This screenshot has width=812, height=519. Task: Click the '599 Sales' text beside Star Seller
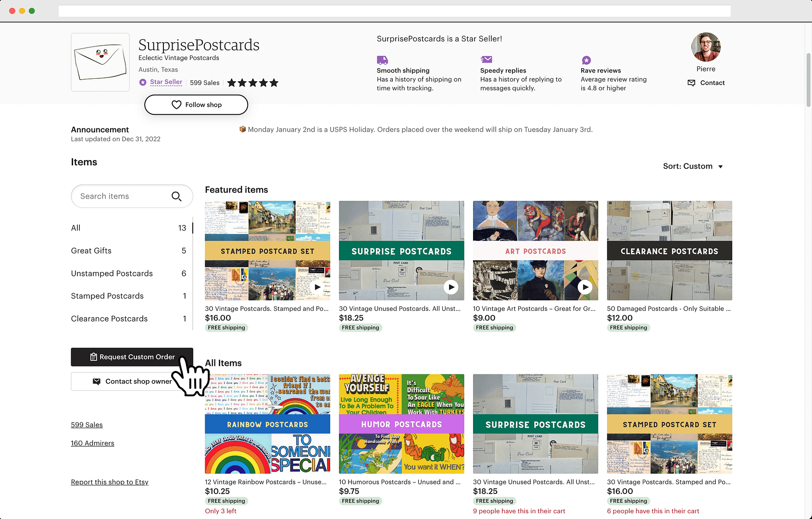(x=205, y=83)
